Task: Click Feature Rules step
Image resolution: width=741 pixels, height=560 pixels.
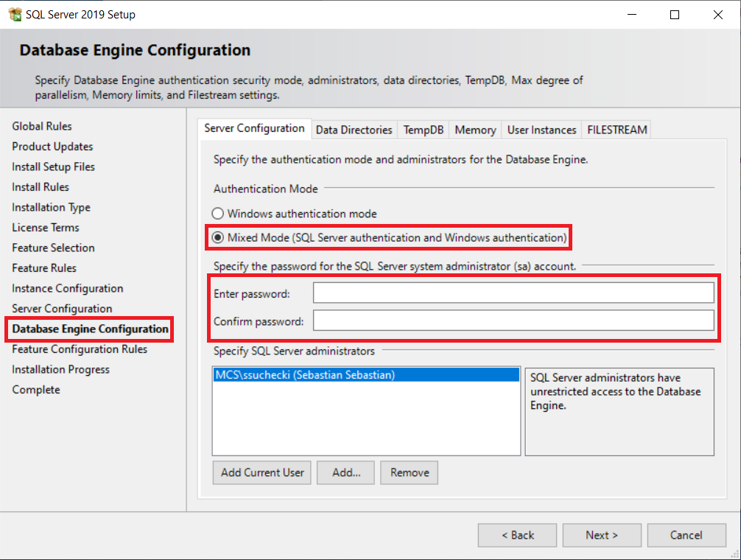Action: point(44,268)
